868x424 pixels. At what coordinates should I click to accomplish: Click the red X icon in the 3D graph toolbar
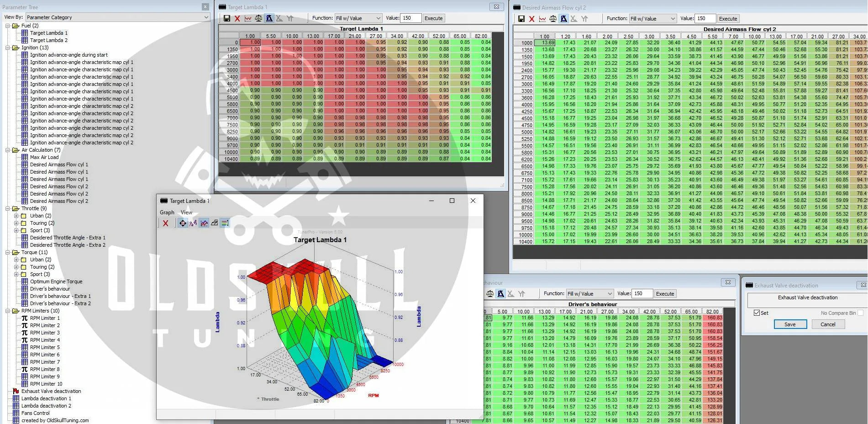click(x=165, y=223)
